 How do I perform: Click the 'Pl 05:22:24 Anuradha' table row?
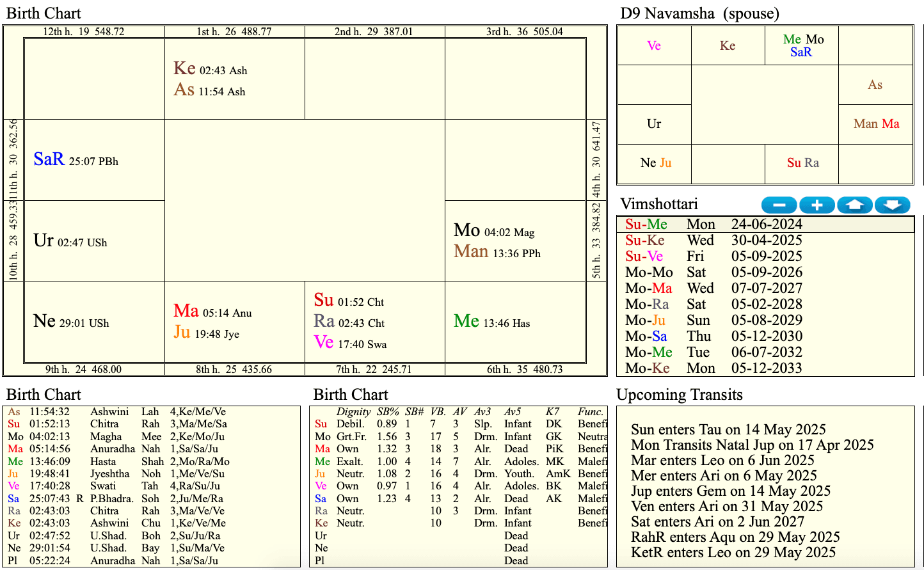152,560
